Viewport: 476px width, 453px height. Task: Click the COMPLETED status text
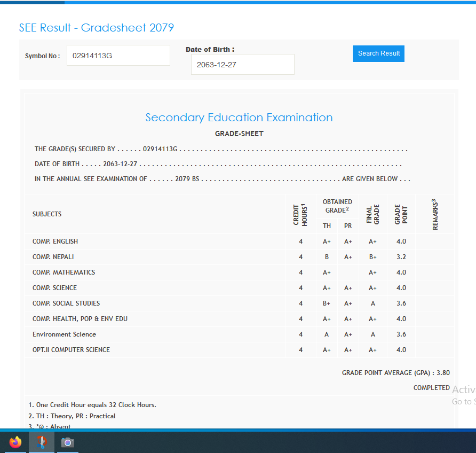pos(431,388)
